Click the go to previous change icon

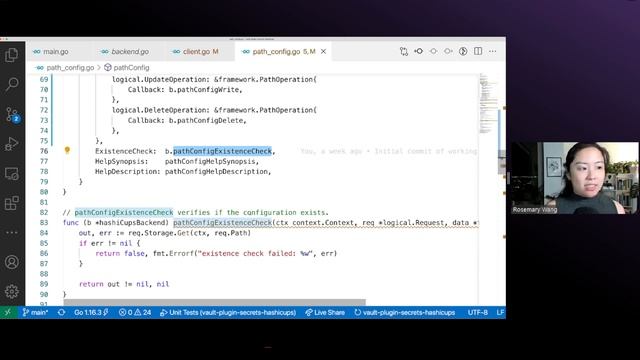[418, 51]
